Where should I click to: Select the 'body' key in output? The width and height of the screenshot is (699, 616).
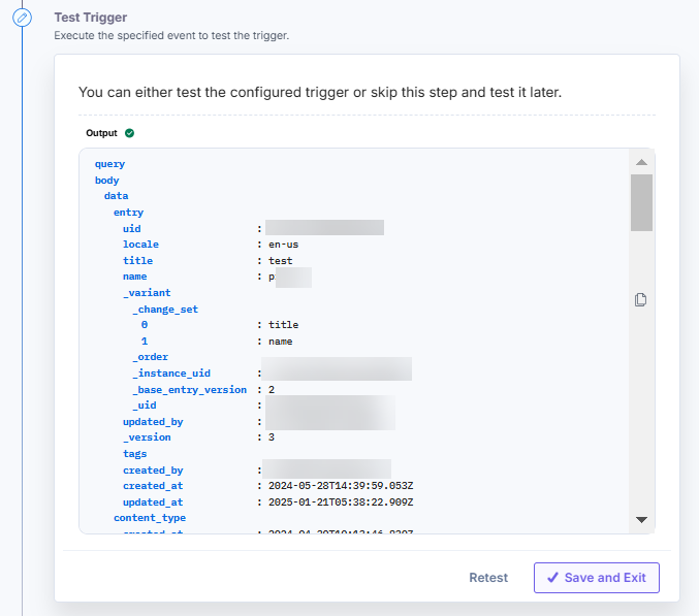107,180
